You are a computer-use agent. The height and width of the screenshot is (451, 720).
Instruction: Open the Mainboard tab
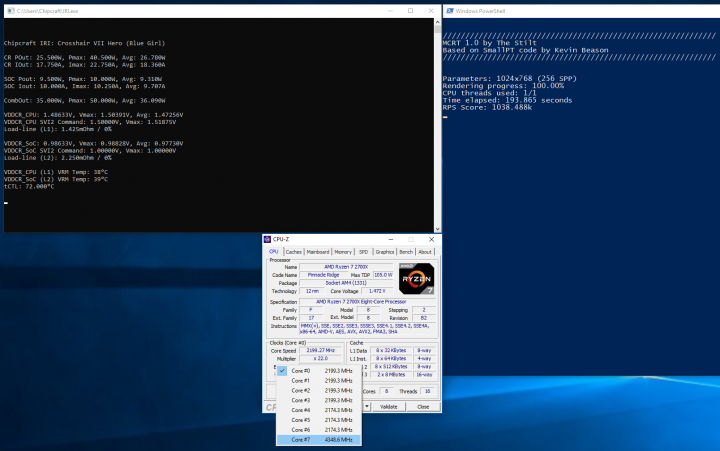(x=318, y=252)
